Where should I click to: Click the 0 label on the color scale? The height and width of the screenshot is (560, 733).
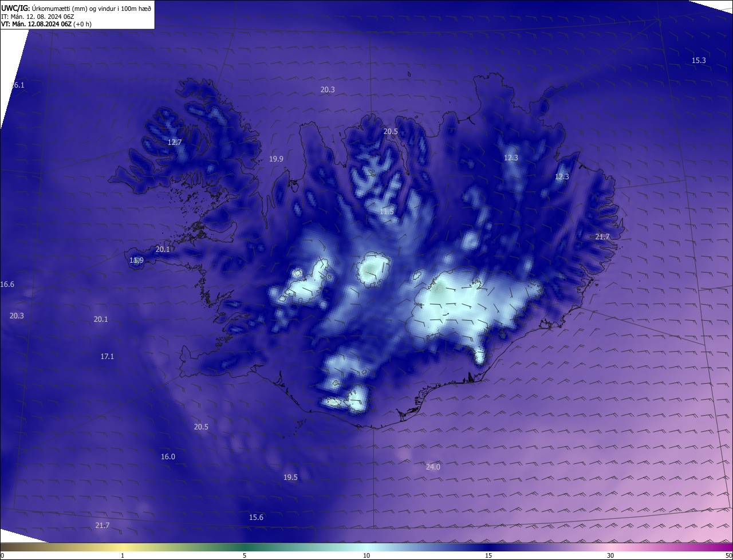point(2,555)
